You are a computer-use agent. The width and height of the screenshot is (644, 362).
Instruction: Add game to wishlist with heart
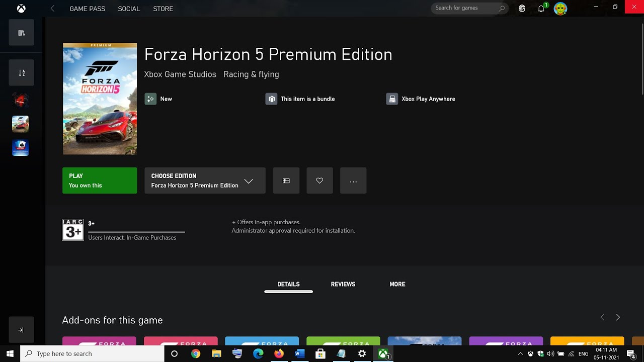coord(319,180)
